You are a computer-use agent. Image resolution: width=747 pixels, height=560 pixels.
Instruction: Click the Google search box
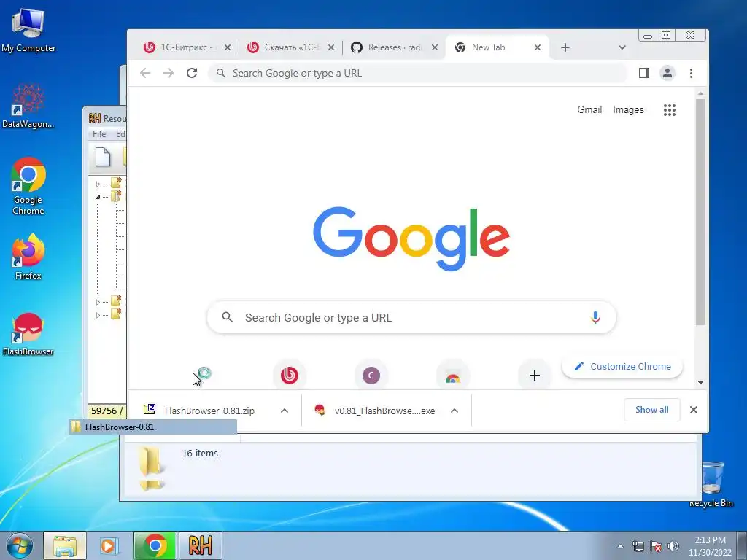point(411,317)
